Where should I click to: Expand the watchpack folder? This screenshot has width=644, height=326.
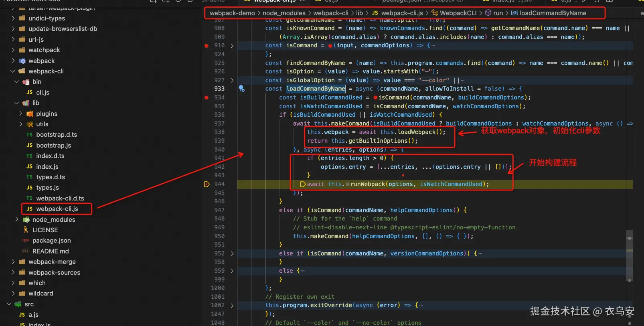click(13, 50)
